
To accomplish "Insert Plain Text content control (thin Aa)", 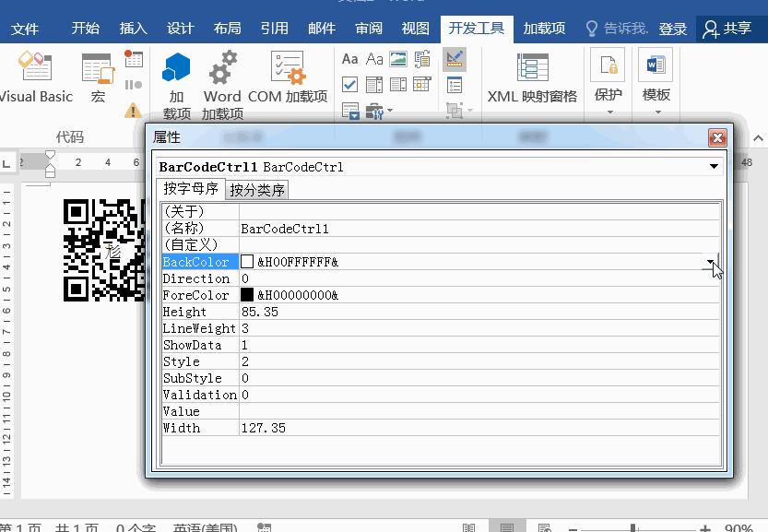I will 374,59.
